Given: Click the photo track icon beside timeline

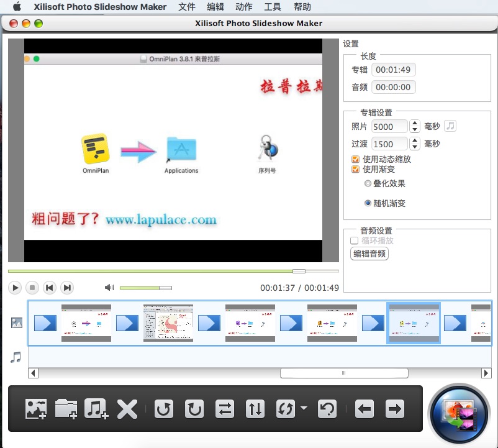Looking at the screenshot, I should tap(17, 323).
